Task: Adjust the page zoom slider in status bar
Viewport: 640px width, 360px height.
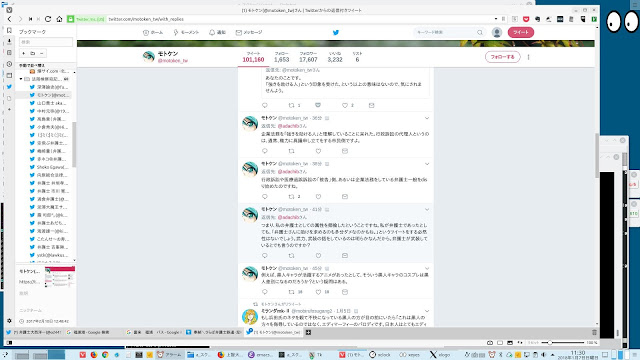Action: pos(563,343)
